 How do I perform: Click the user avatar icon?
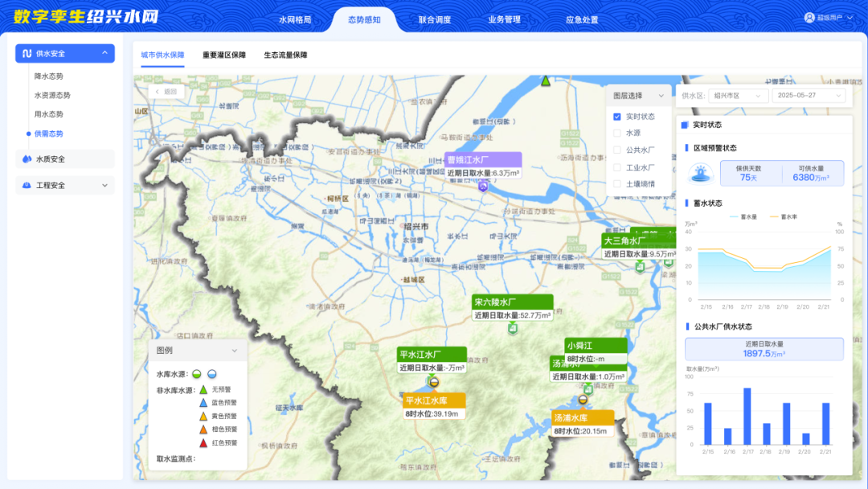(809, 18)
